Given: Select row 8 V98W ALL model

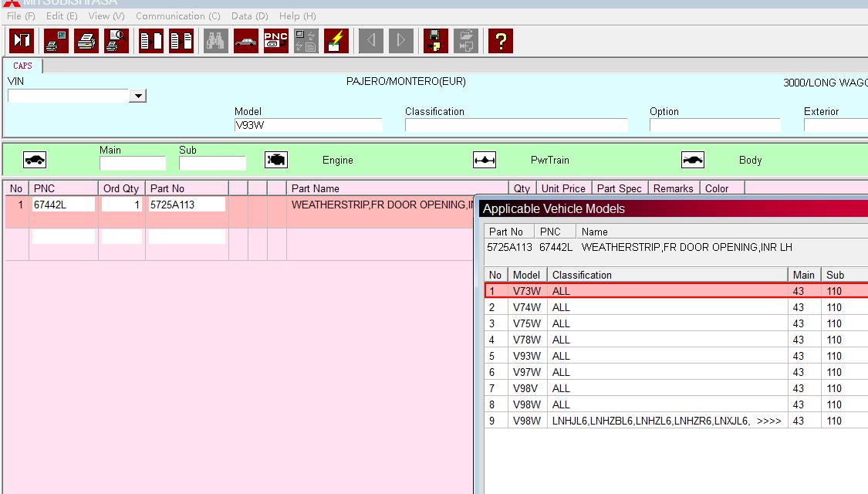Looking at the screenshot, I should pos(676,404).
